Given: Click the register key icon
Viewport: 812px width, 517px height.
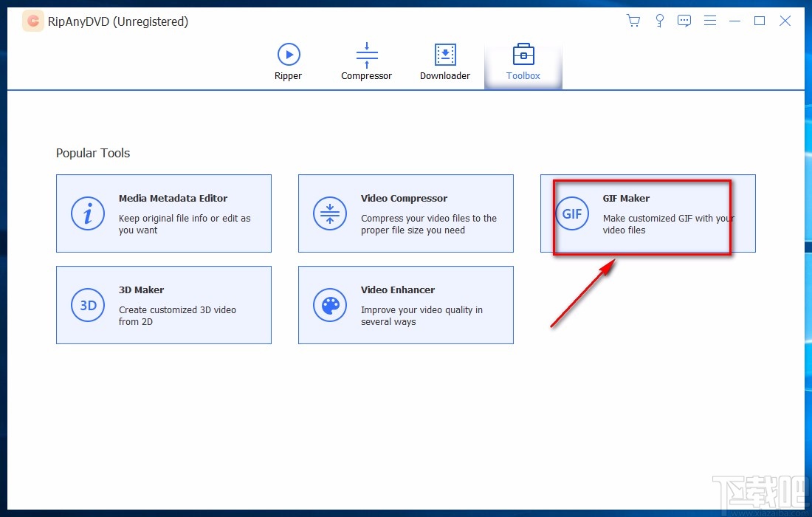Looking at the screenshot, I should point(659,21).
